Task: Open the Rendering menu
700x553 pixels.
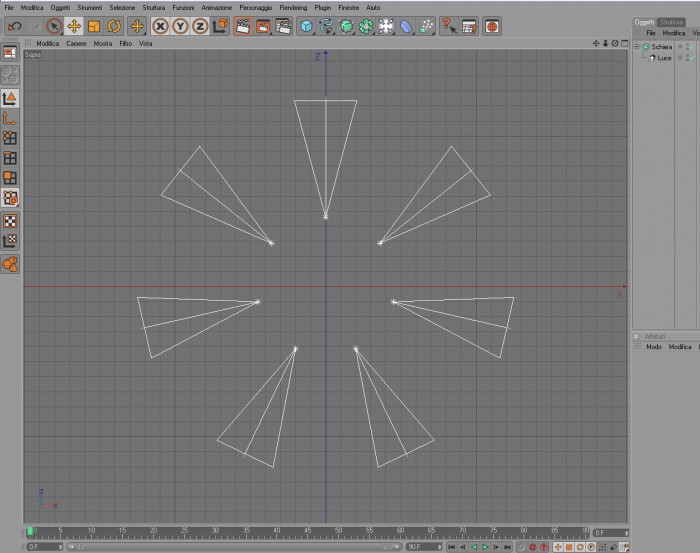Action: [x=293, y=8]
